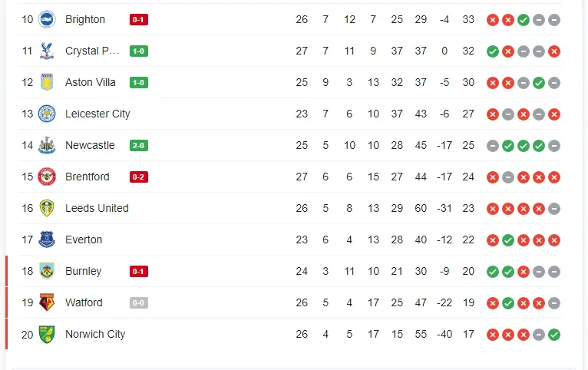
Task: Click the Brentford club crest
Action: pyautogui.click(x=48, y=177)
